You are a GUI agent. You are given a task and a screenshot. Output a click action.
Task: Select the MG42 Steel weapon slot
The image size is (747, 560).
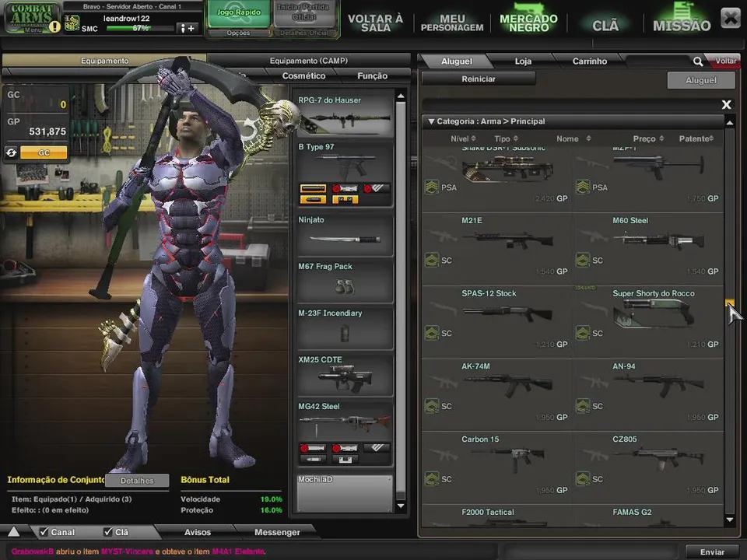pyautogui.click(x=344, y=433)
